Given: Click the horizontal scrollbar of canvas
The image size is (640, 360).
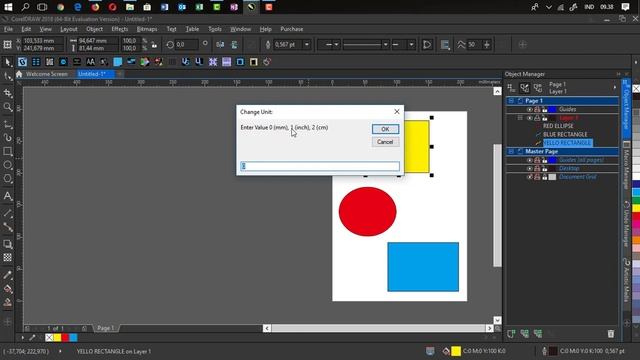Looking at the screenshot, I should [x=378, y=328].
